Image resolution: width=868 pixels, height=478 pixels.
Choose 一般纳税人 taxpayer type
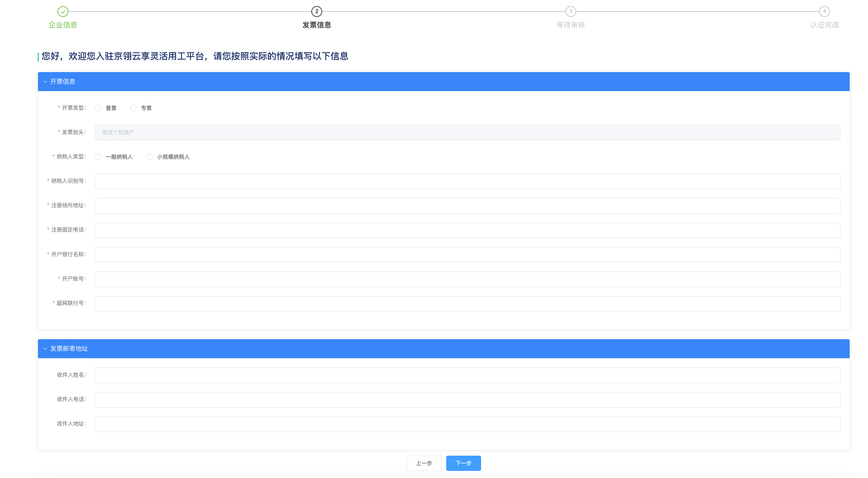tap(98, 157)
